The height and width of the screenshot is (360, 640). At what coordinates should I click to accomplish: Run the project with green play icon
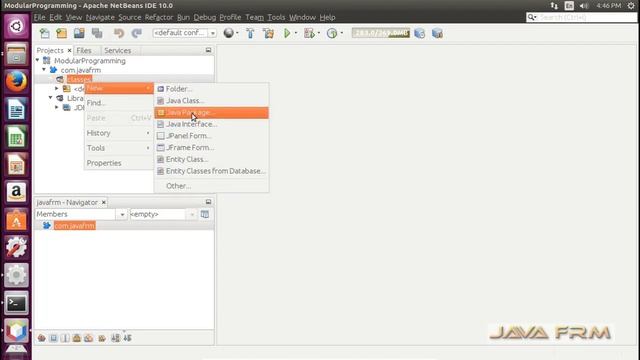287,33
